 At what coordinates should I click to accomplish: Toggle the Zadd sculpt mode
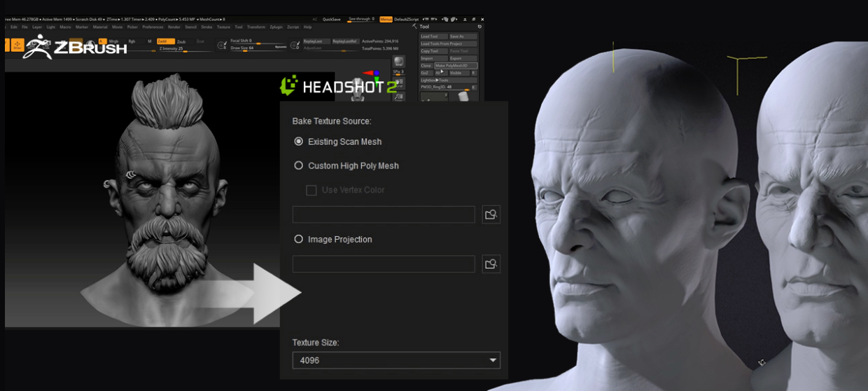(166, 41)
